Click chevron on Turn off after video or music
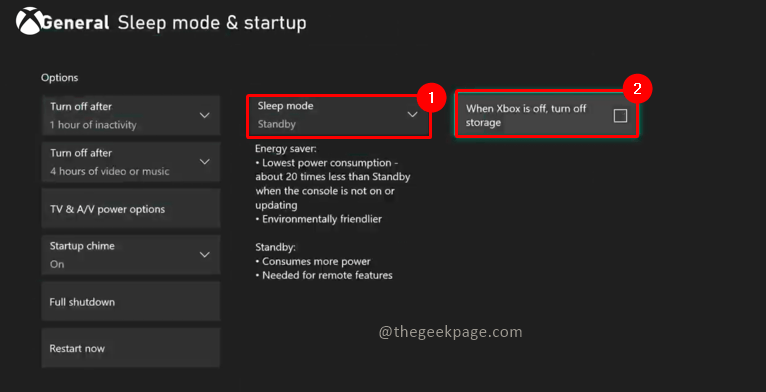 205,162
